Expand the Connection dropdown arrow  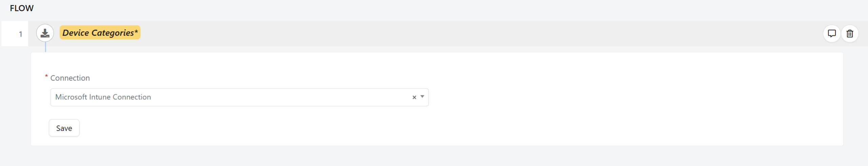pyautogui.click(x=422, y=97)
